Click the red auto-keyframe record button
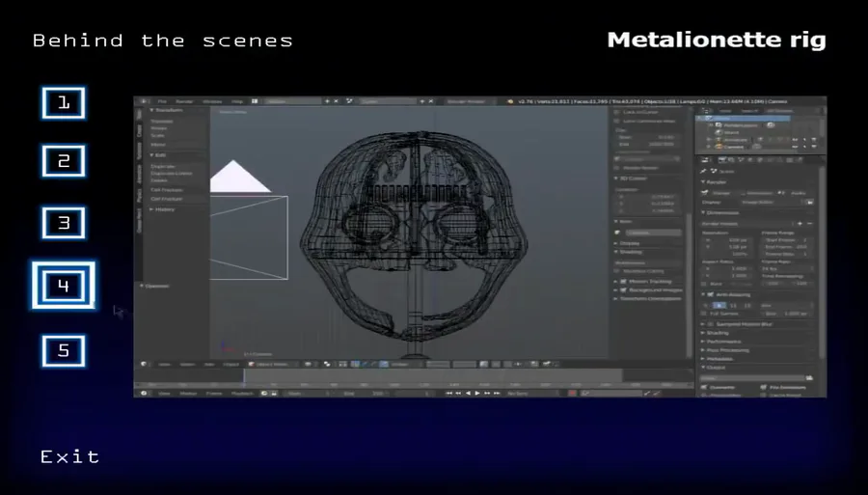This screenshot has height=495, width=868. click(x=572, y=393)
